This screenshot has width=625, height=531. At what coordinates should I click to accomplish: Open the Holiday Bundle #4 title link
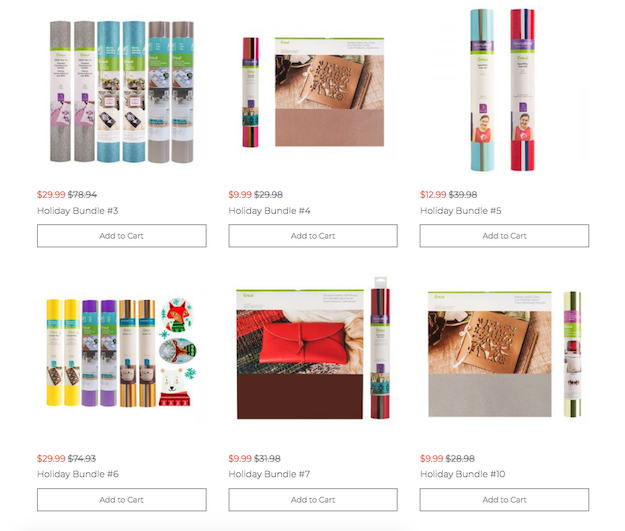tap(269, 210)
